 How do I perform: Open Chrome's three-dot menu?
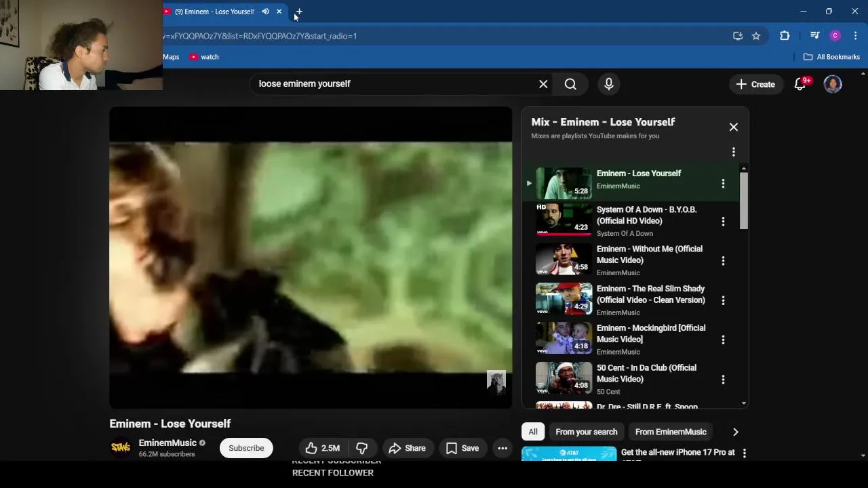coord(856,36)
